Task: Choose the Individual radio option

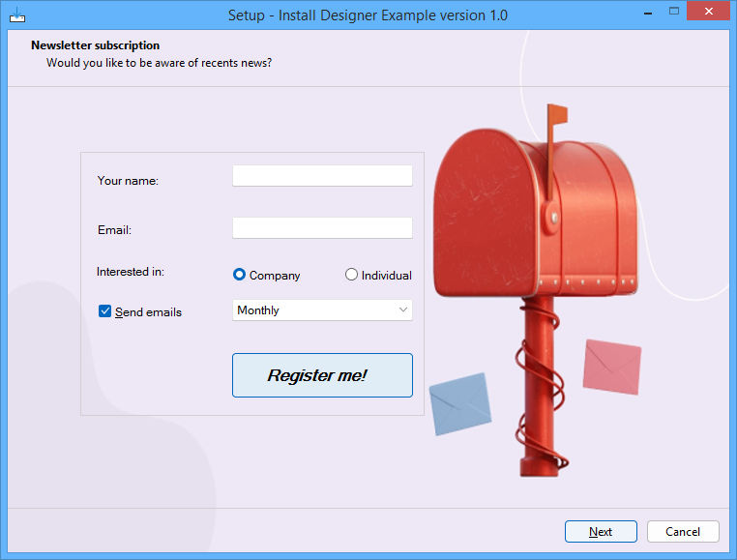Action: click(352, 276)
